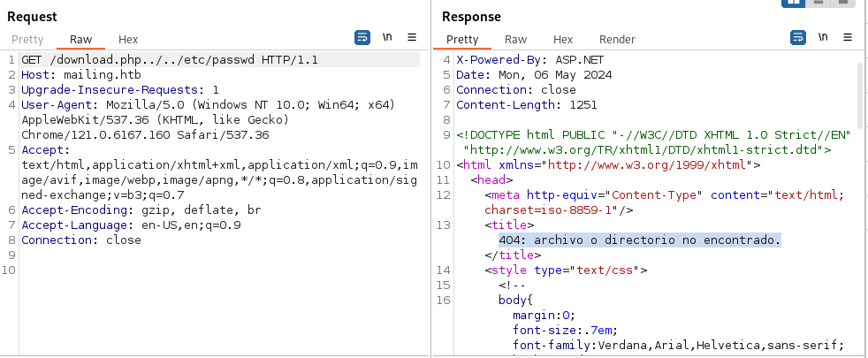Place cursor on empty request line 10

219,270
